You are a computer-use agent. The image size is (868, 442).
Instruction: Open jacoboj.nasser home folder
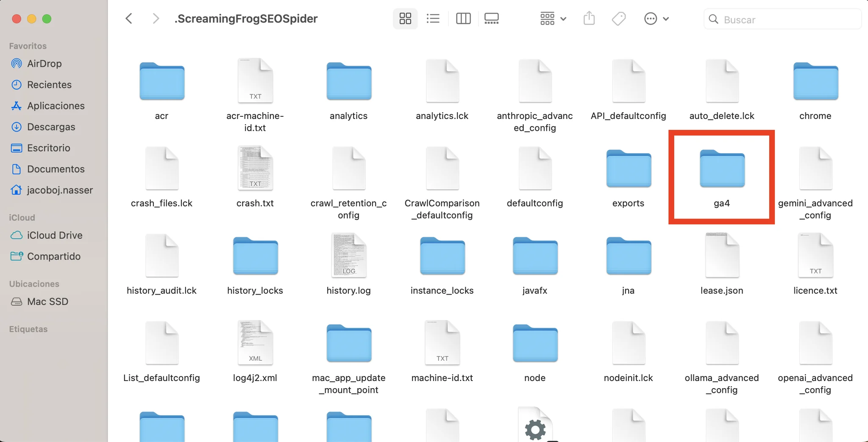pos(60,190)
